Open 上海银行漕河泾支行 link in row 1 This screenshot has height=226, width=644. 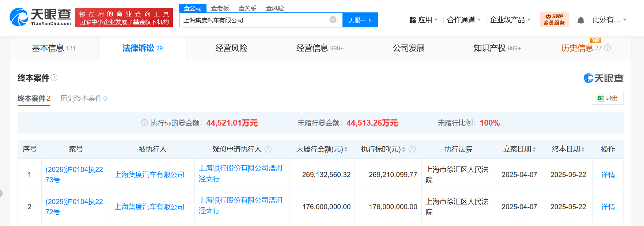tap(240, 173)
